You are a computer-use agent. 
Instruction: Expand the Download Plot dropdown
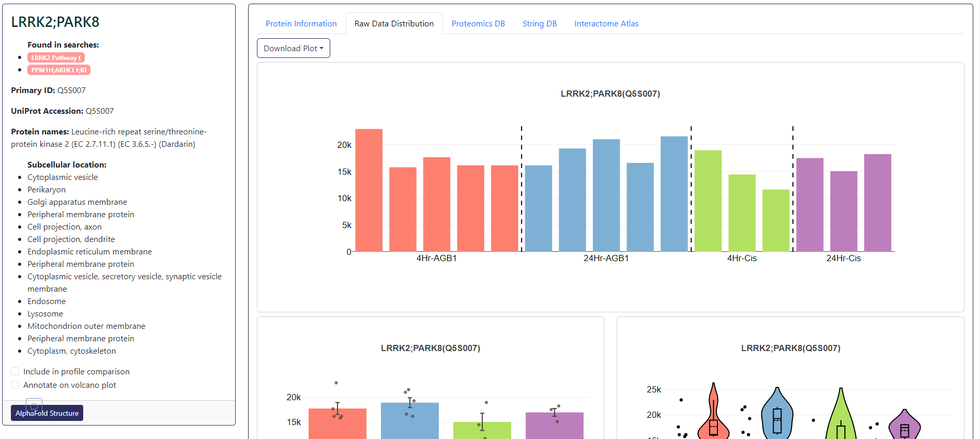click(x=293, y=48)
